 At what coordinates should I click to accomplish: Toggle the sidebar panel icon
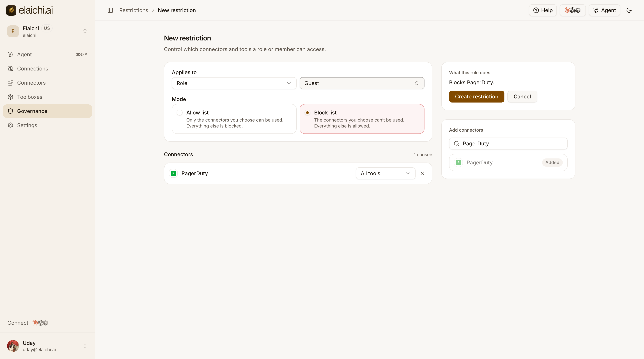click(110, 10)
